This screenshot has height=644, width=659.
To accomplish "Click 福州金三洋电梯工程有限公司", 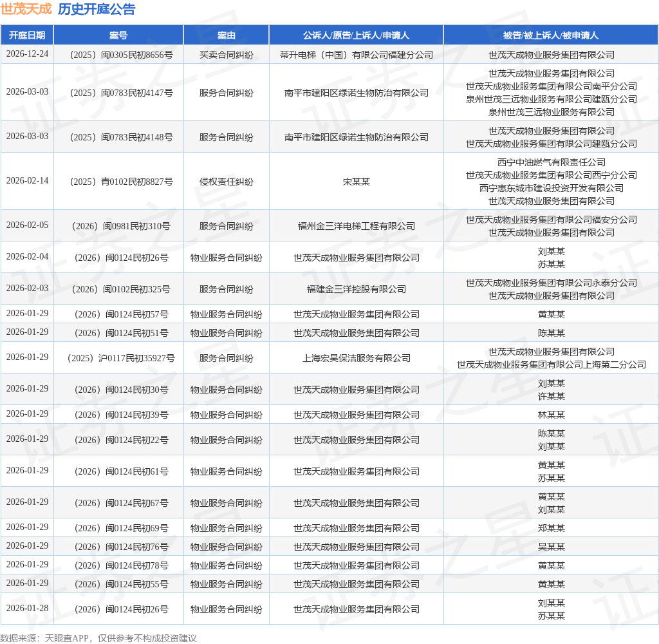I will coord(356,226).
